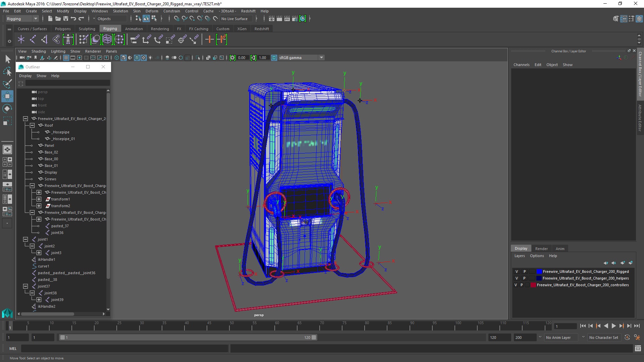Image resolution: width=644 pixels, height=362 pixels.
Task: Click the Go to start of playback button
Action: [x=583, y=326]
